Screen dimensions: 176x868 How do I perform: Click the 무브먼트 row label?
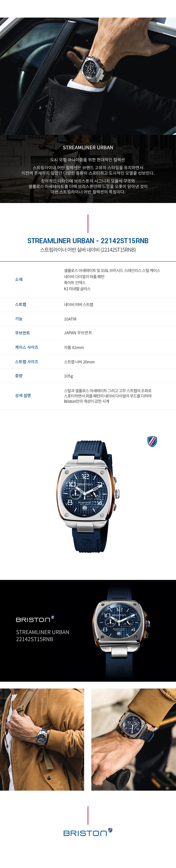coord(22,333)
